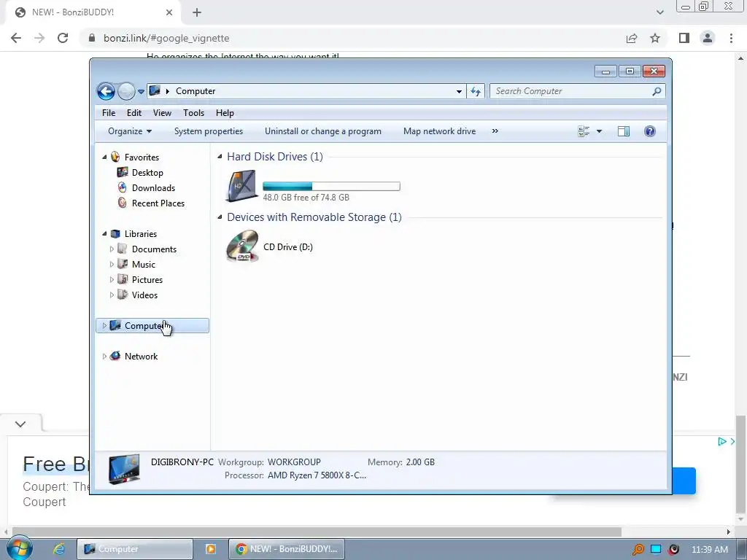Bookmark this page with the star
This screenshot has width=747, height=560.
pos(655,38)
